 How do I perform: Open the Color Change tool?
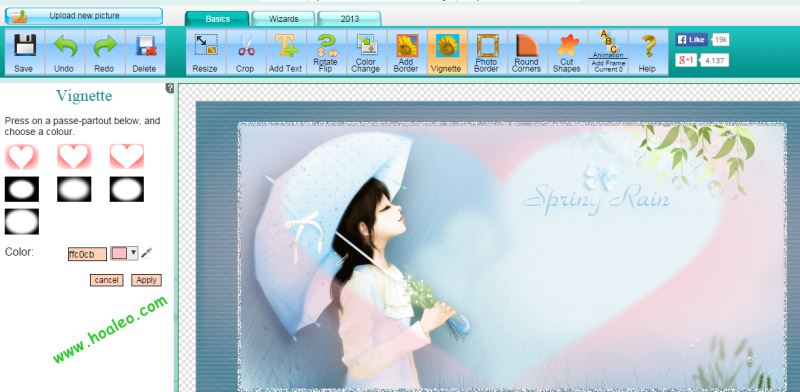click(366, 52)
